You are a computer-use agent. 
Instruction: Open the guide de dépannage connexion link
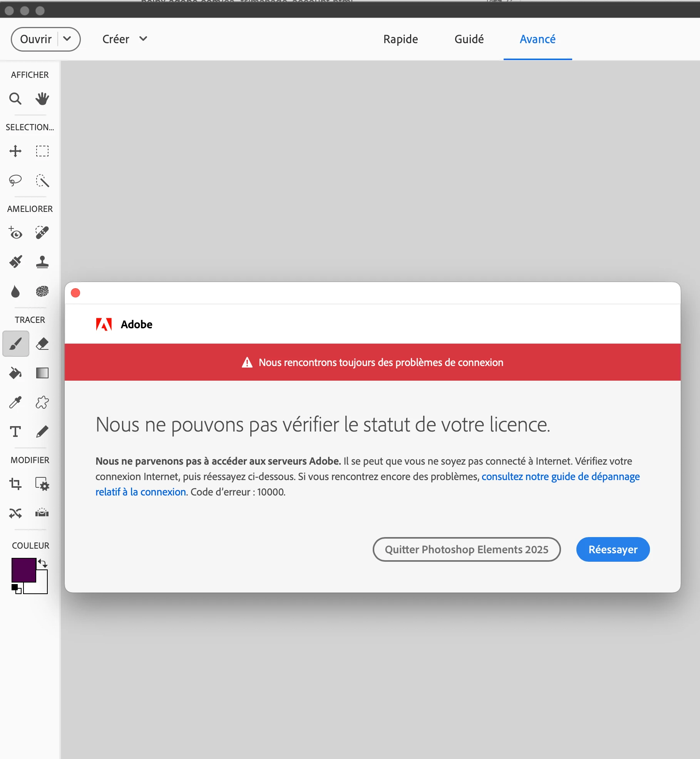click(x=561, y=477)
